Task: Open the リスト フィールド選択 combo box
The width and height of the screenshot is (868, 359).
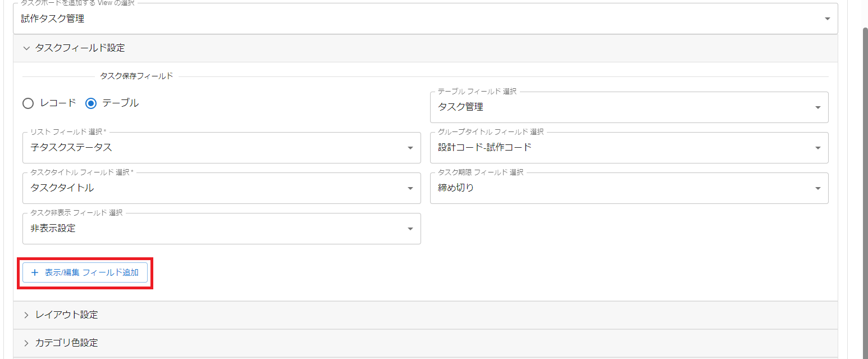Action: (x=221, y=147)
